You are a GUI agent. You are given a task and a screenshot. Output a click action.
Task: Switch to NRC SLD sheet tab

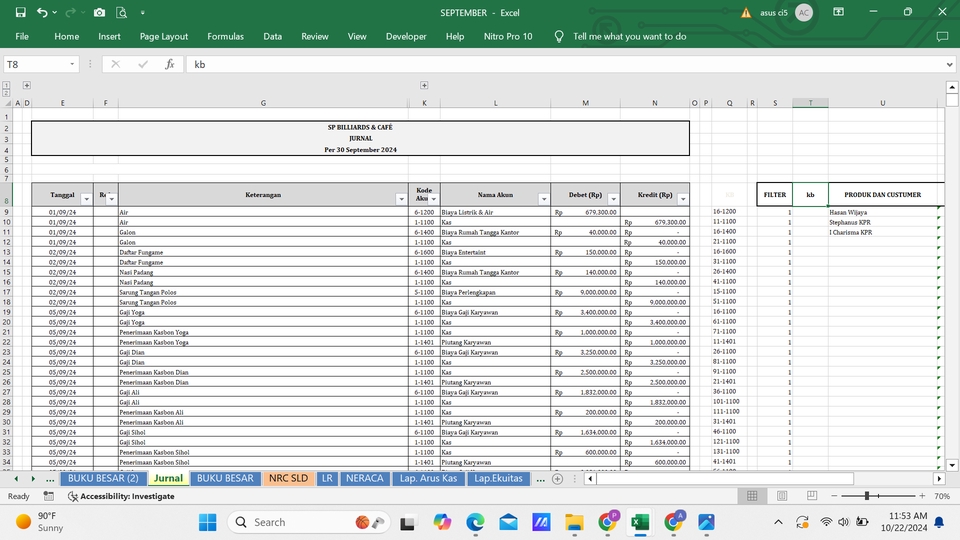coord(288,478)
